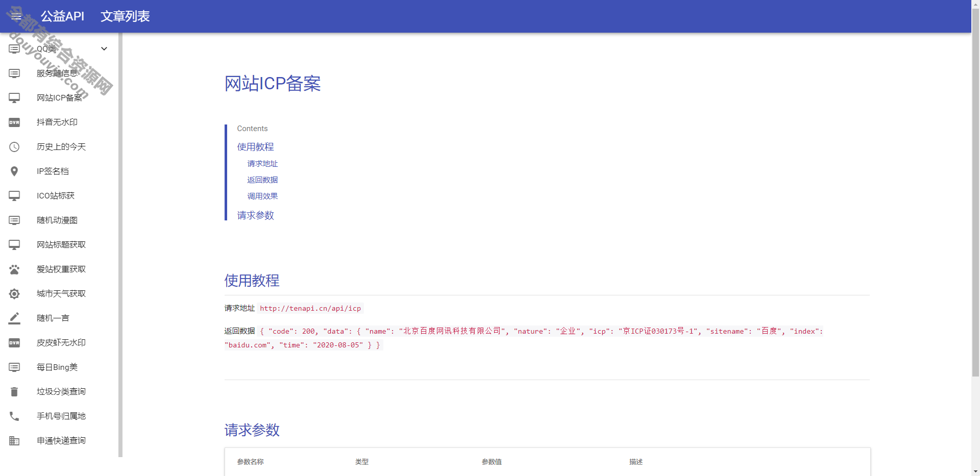Click the pencil icon beside 随机一言
980x476 pixels.
pos(14,318)
